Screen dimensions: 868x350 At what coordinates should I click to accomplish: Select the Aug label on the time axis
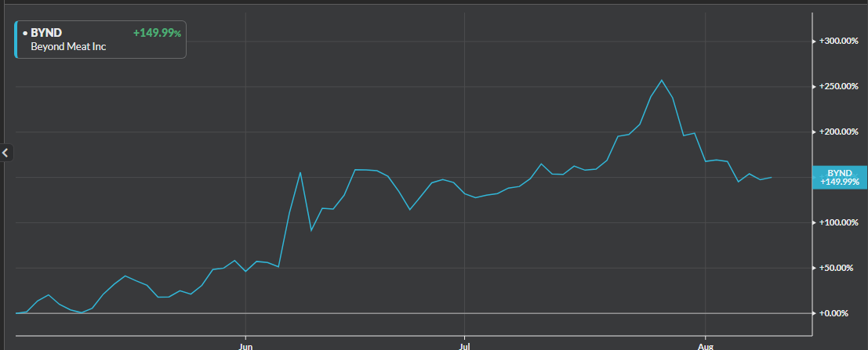pos(706,344)
